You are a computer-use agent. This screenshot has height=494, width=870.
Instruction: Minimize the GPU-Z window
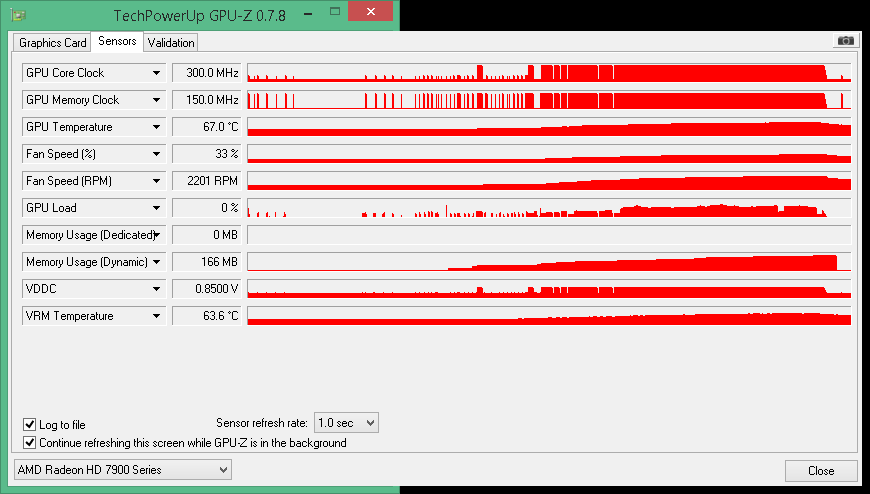click(x=308, y=12)
